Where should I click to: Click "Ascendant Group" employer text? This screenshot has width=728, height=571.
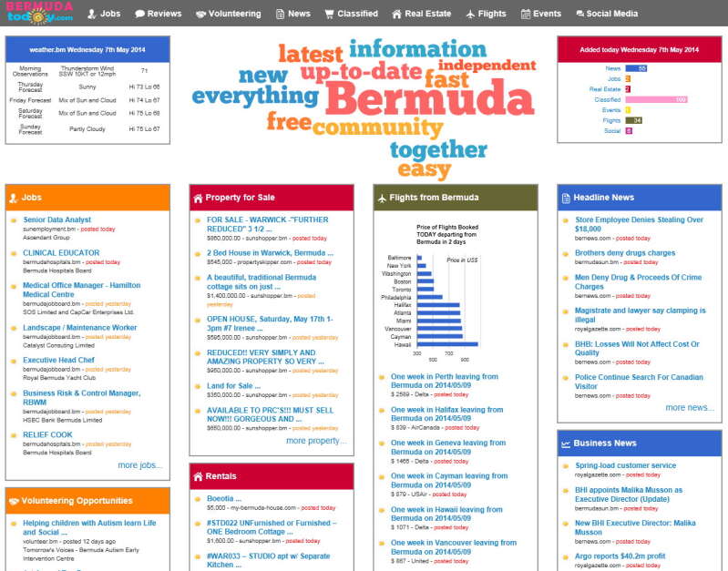[46, 238]
